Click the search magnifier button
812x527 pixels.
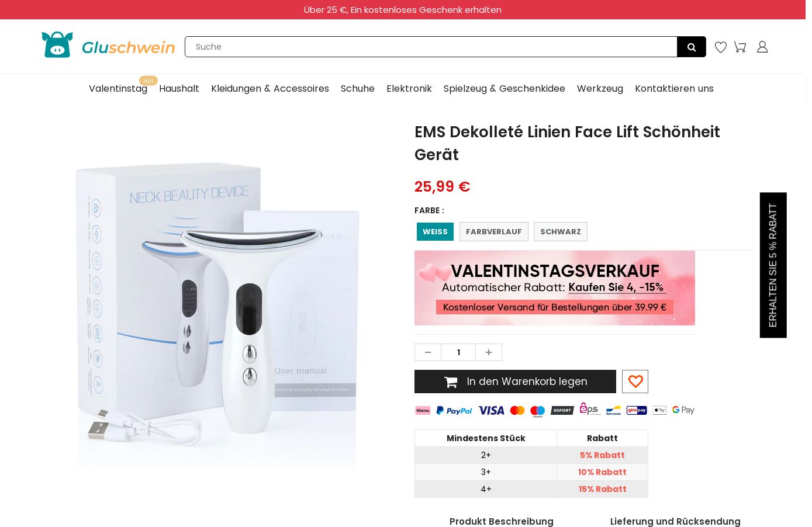[691, 47]
